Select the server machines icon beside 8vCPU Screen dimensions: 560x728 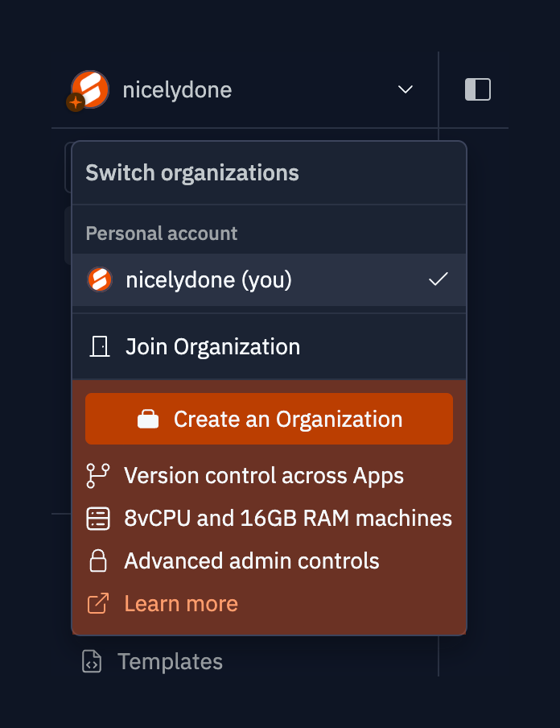pyautogui.click(x=97, y=518)
